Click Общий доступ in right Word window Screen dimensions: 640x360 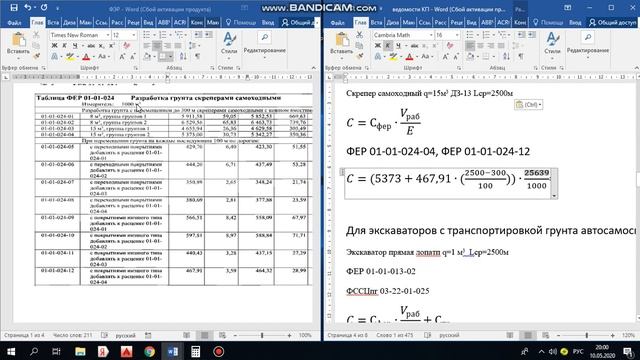[613, 22]
